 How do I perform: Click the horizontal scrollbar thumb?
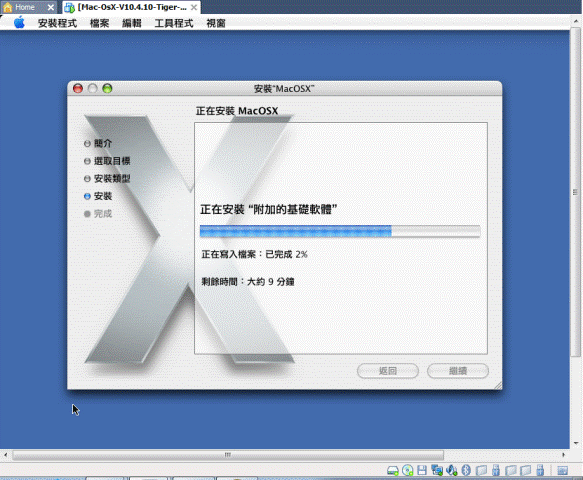point(228,455)
